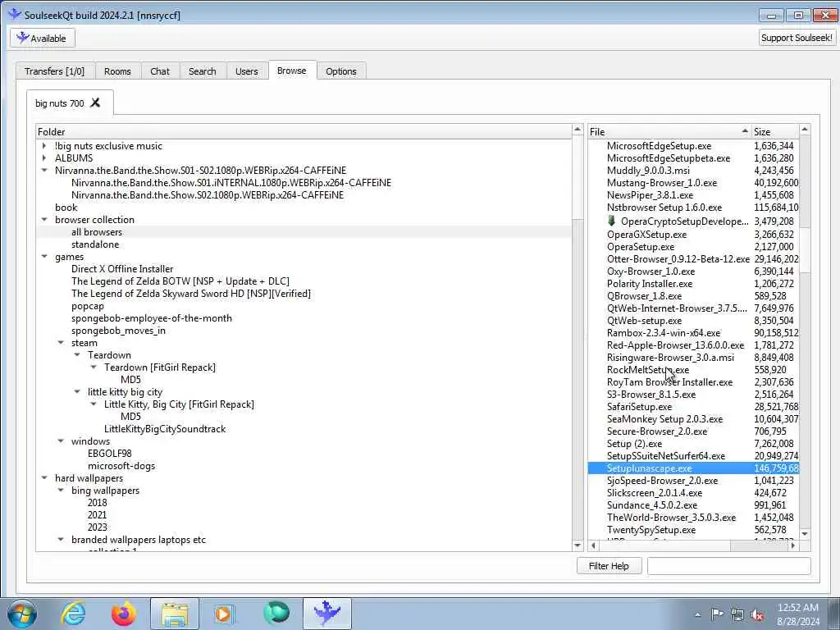
Task: Click the Soulseek bird icon in taskbar
Action: (327, 614)
